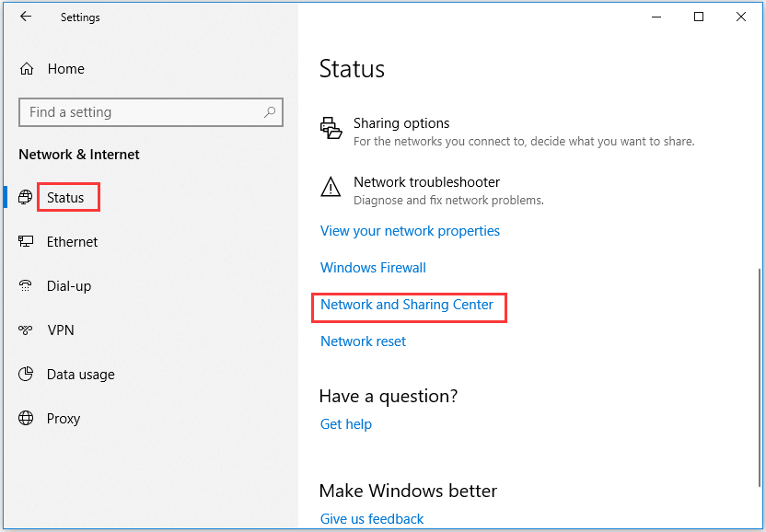The image size is (766, 532).
Task: Click the Proxy globe icon
Action: pyautogui.click(x=26, y=418)
